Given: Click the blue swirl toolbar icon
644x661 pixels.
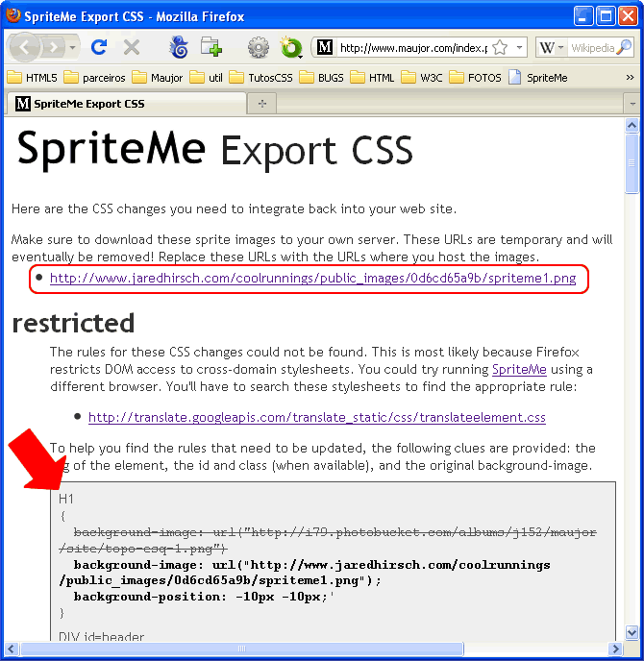Looking at the screenshot, I should pos(179,47).
